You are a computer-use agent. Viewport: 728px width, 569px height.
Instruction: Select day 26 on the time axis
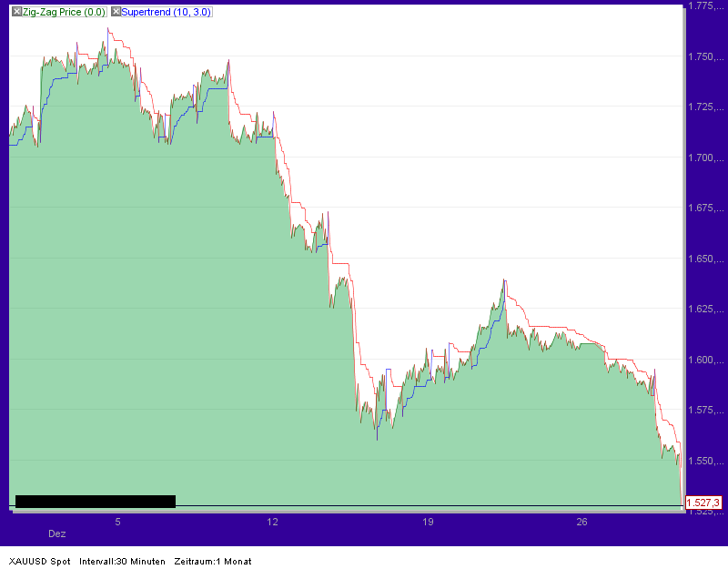tap(583, 523)
